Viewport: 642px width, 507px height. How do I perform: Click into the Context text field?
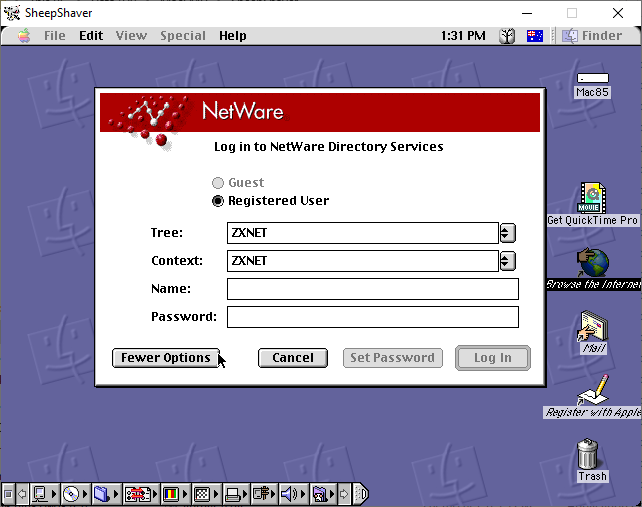tap(363, 261)
